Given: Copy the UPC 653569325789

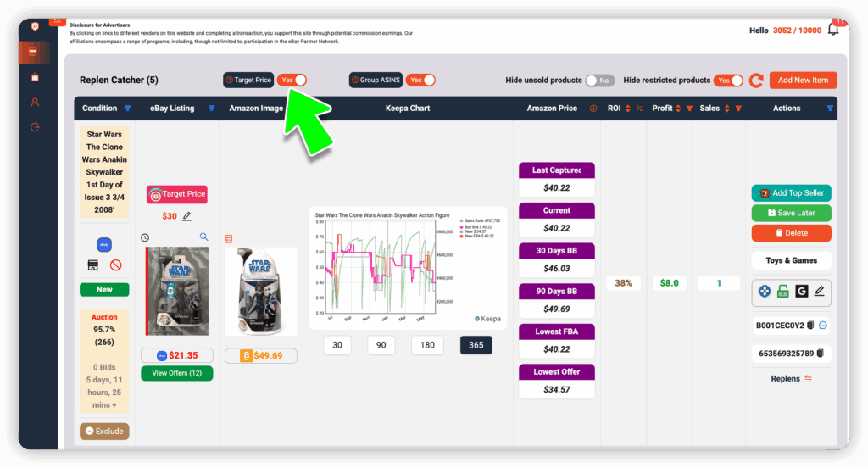Looking at the screenshot, I should pyautogui.click(x=821, y=353).
